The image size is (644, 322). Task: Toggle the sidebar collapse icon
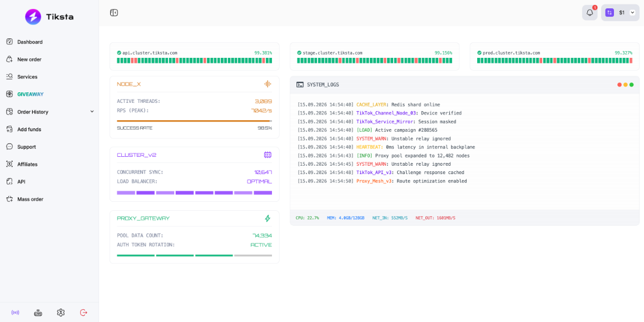[x=114, y=13]
